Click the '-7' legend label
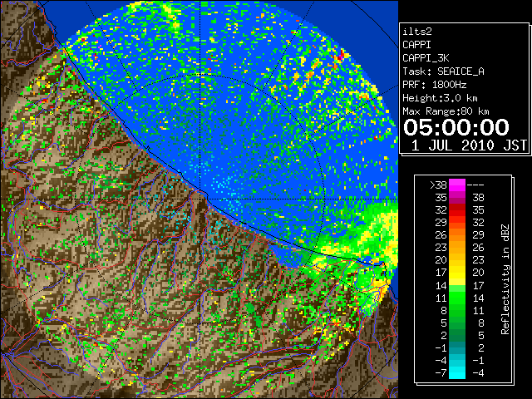 441,372
